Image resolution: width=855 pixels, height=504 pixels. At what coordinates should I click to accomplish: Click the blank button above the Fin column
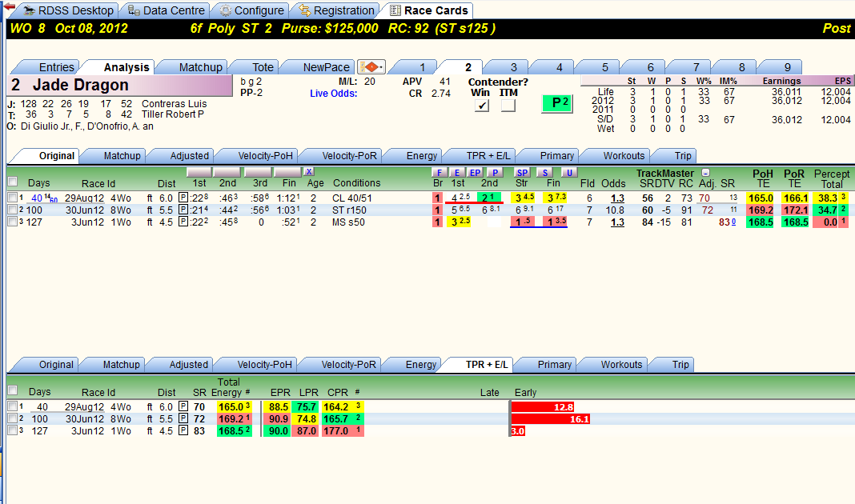point(287,172)
